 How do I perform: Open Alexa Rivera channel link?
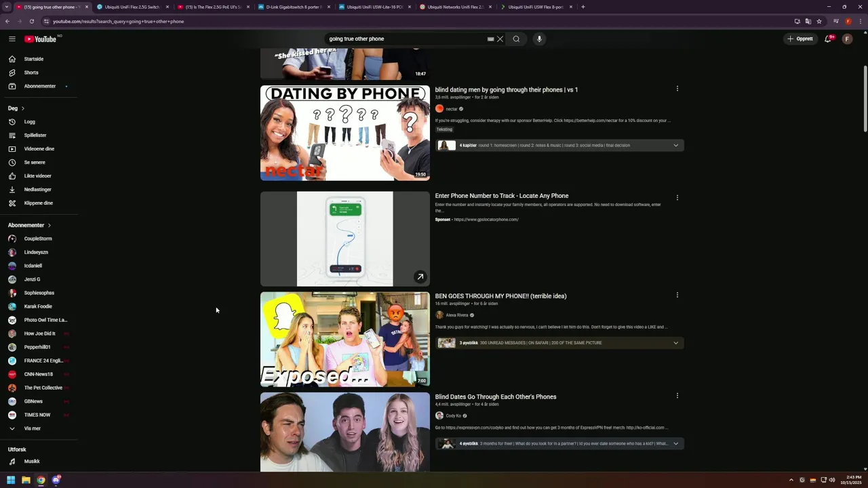(457, 315)
